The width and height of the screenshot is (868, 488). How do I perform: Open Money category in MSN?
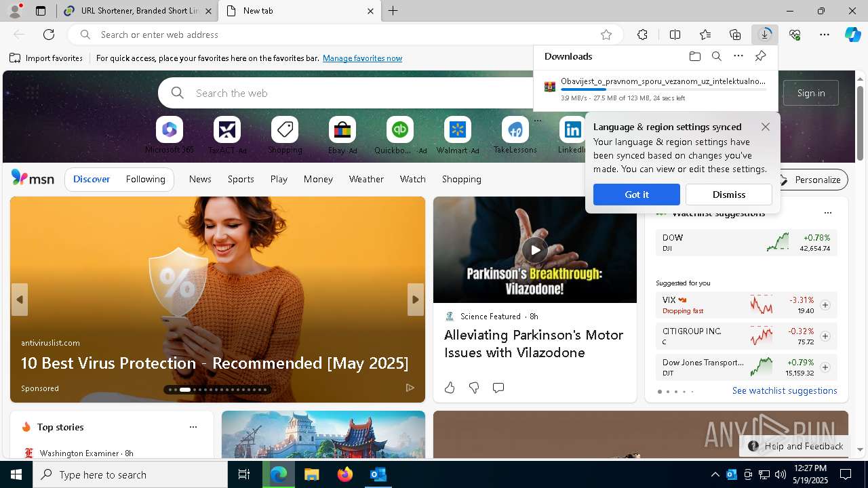tap(318, 179)
